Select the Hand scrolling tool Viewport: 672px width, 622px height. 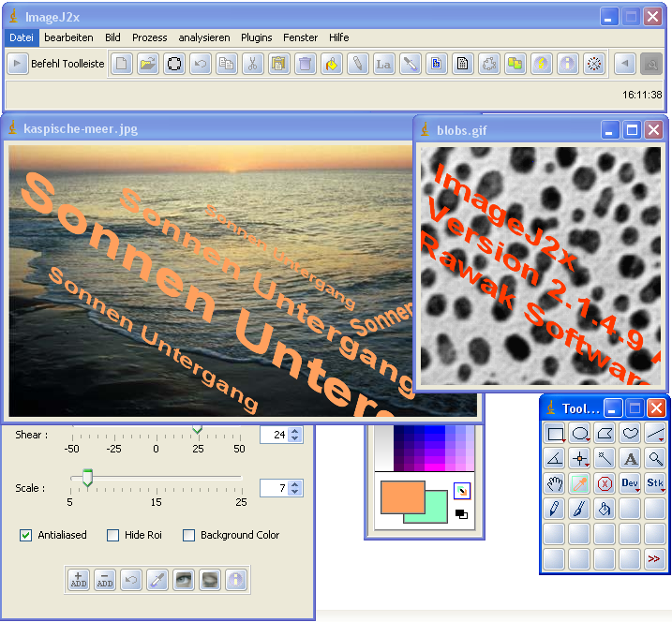click(x=555, y=484)
